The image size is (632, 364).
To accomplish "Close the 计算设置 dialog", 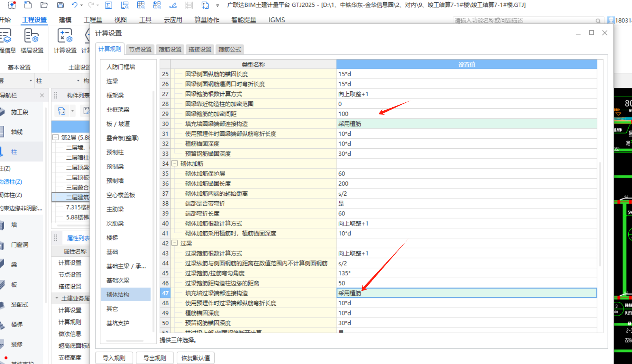I will click(605, 33).
